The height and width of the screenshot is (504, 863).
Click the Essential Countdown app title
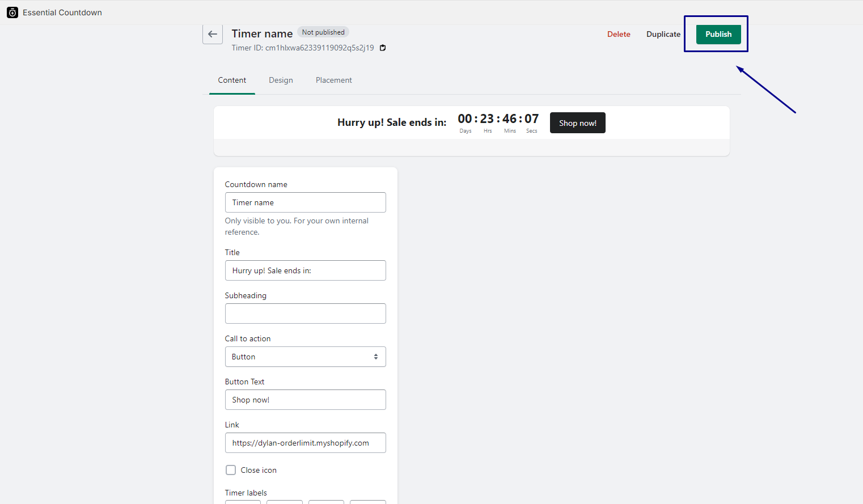[x=62, y=12]
